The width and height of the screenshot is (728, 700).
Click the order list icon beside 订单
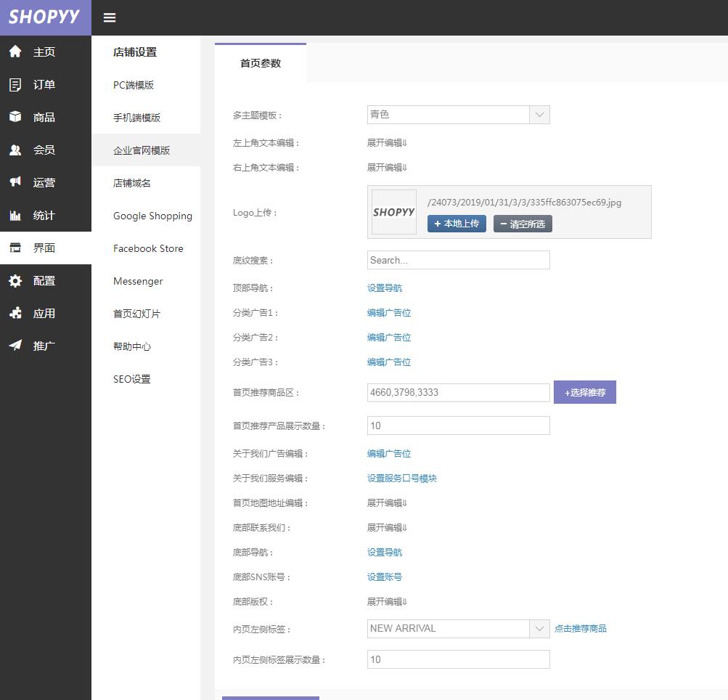point(15,84)
